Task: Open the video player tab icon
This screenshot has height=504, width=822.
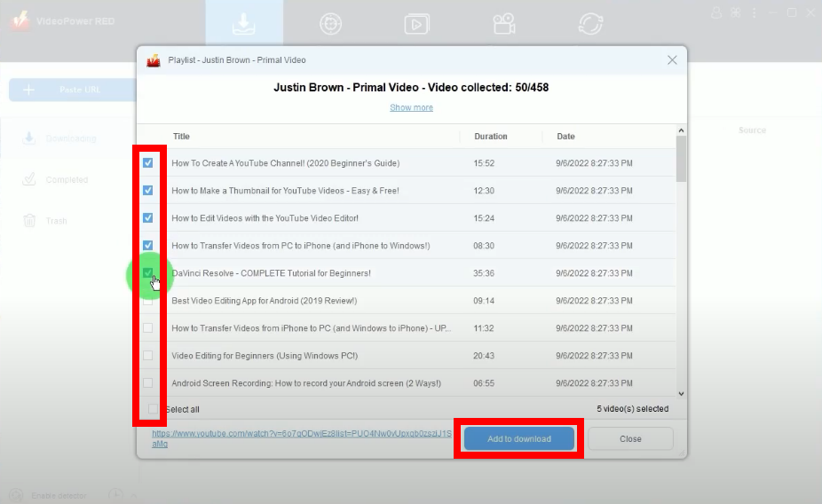Action: click(x=416, y=24)
